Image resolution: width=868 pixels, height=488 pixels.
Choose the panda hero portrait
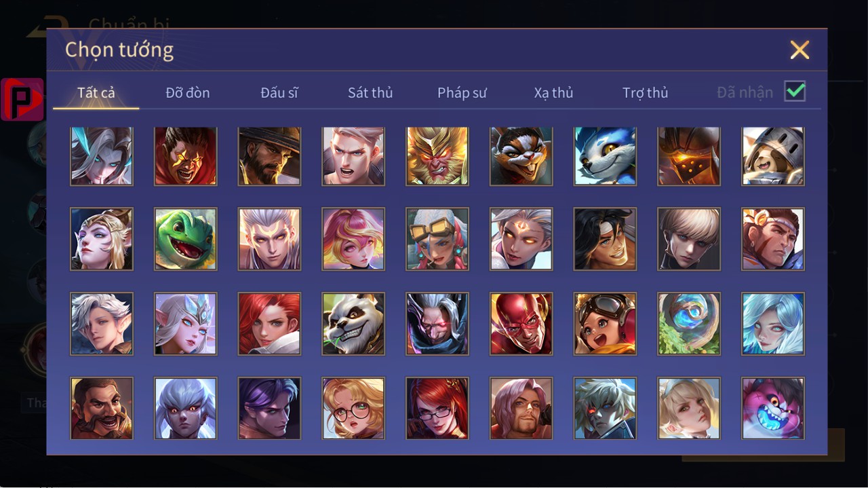pyautogui.click(x=353, y=324)
